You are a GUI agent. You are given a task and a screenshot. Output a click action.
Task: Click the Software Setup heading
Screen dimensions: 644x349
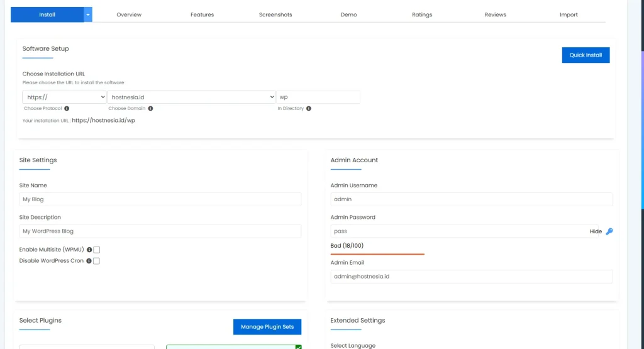(45, 48)
